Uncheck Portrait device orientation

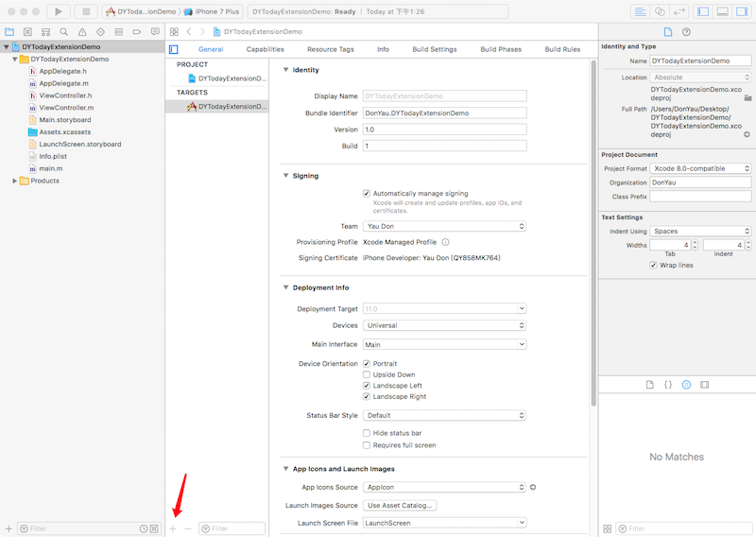point(367,364)
